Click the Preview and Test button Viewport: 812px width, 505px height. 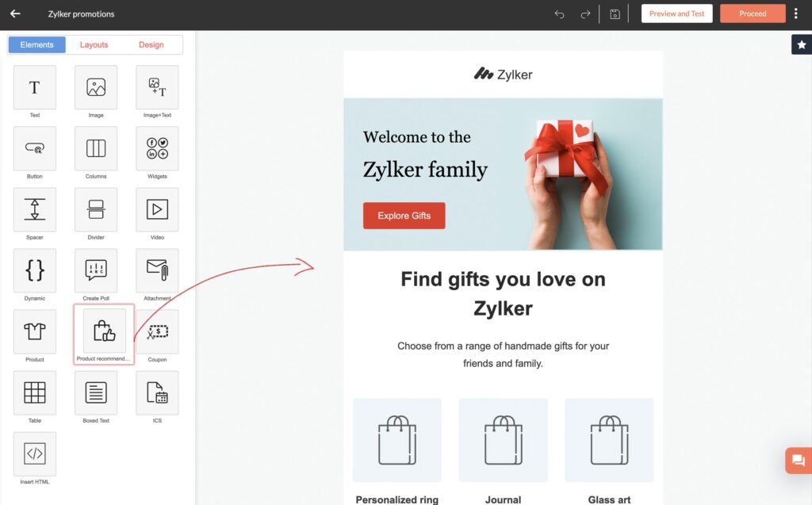(676, 13)
